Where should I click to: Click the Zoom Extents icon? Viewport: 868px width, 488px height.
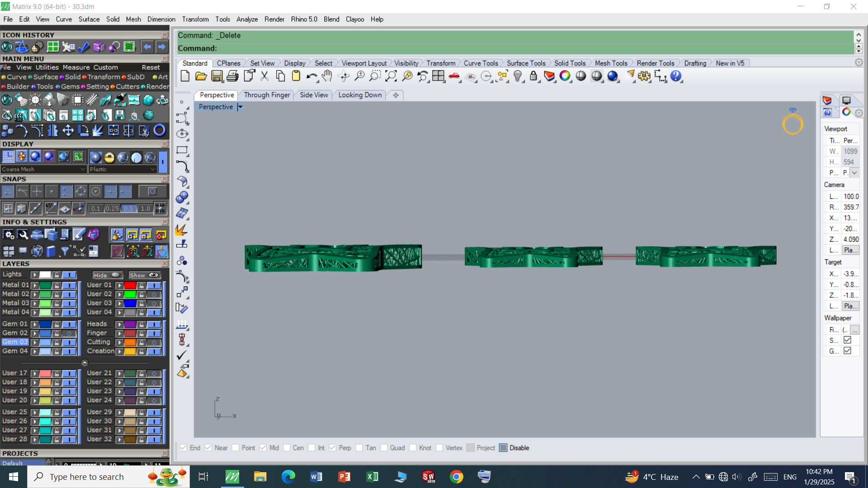(x=391, y=76)
